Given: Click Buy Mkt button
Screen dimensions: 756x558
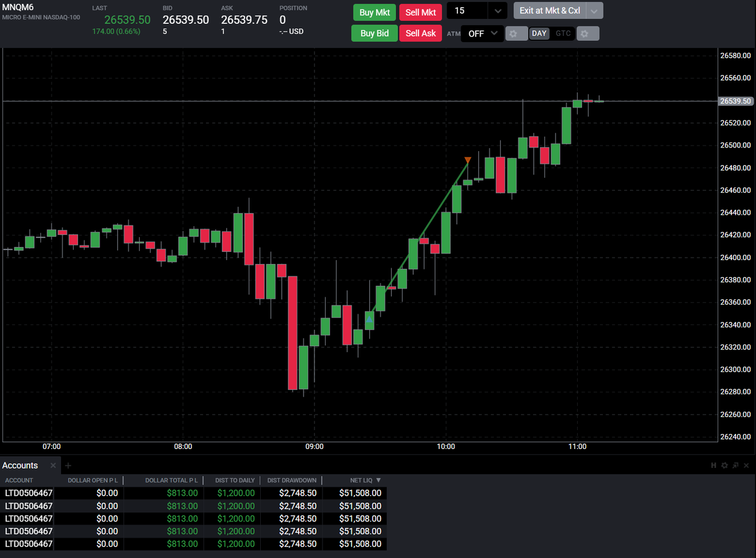Looking at the screenshot, I should pos(374,12).
